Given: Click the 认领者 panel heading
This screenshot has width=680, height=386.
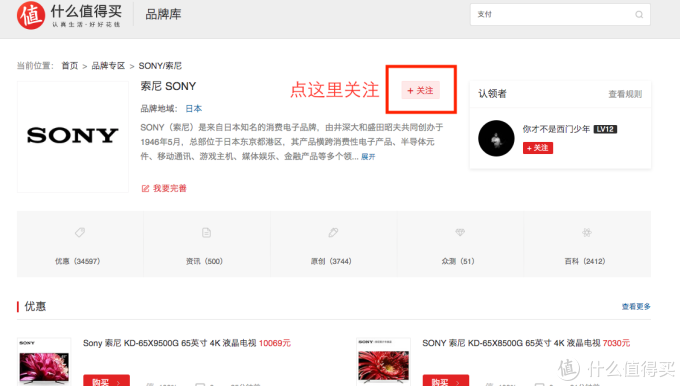Looking at the screenshot, I should (x=492, y=94).
